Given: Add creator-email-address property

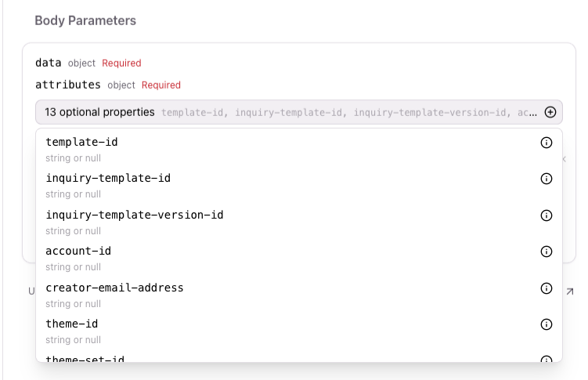Looking at the screenshot, I should [x=114, y=288].
